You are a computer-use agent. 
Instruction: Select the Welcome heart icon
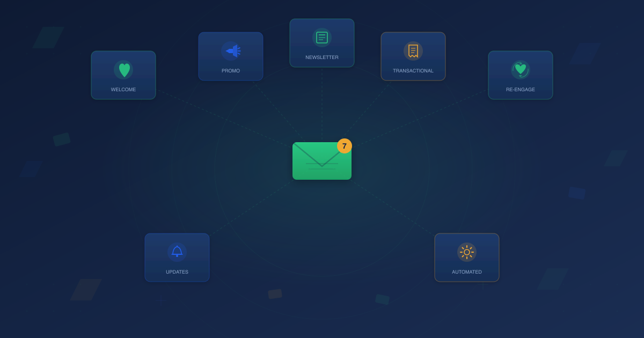[123, 69]
